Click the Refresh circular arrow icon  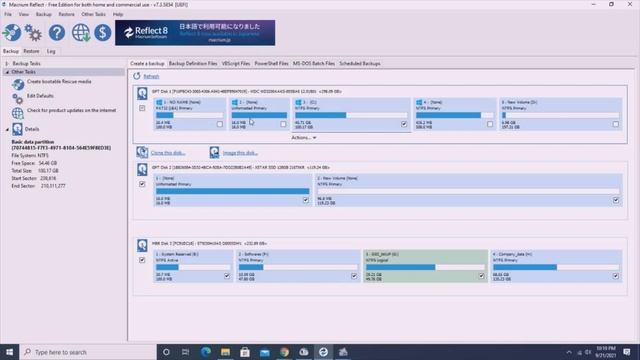pos(137,76)
